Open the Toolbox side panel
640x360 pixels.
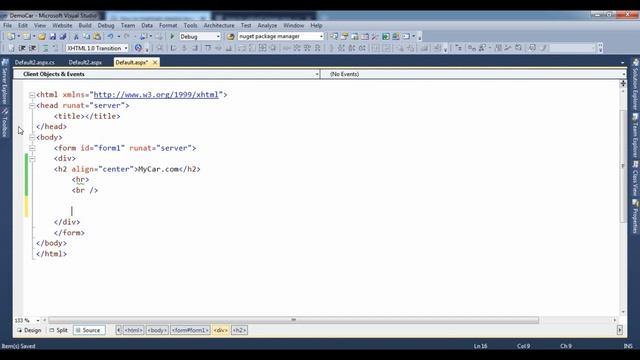point(4,122)
